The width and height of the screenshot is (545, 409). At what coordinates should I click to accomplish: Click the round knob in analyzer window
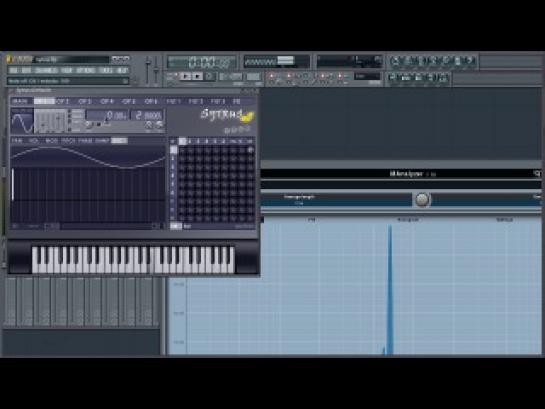click(x=422, y=199)
